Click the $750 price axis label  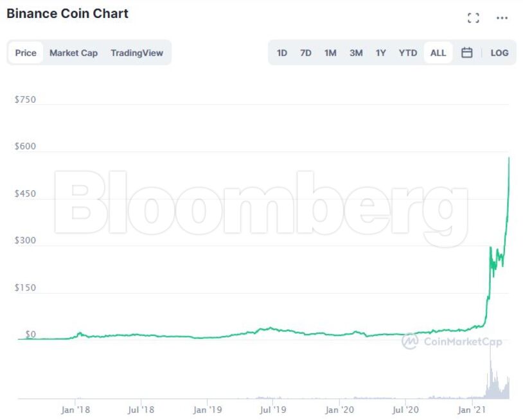(x=26, y=100)
